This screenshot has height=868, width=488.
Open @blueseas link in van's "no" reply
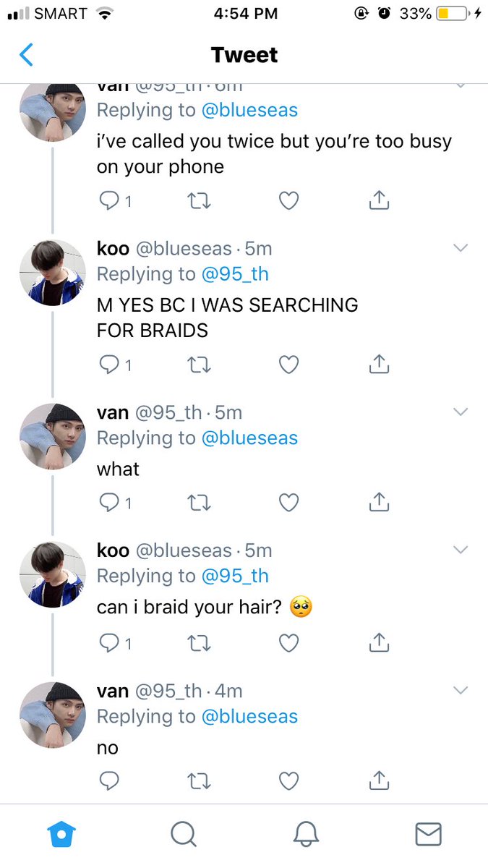click(x=249, y=716)
